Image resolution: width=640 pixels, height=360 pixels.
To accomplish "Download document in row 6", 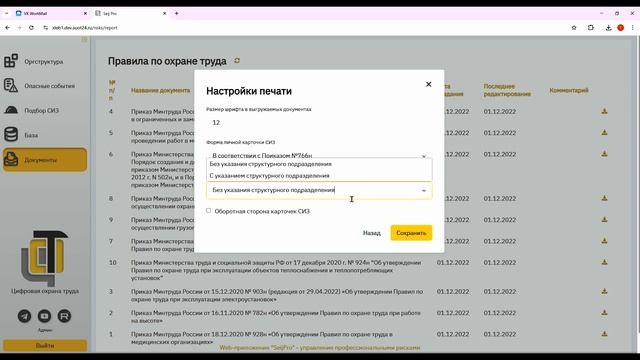I will point(604,154).
